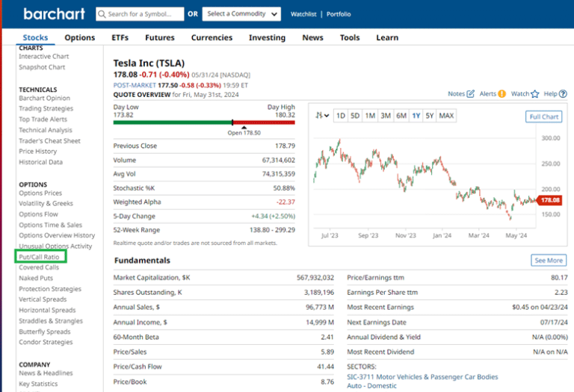Open the Watchlist link in header
Viewport: 574px width, 392px height.
(303, 14)
